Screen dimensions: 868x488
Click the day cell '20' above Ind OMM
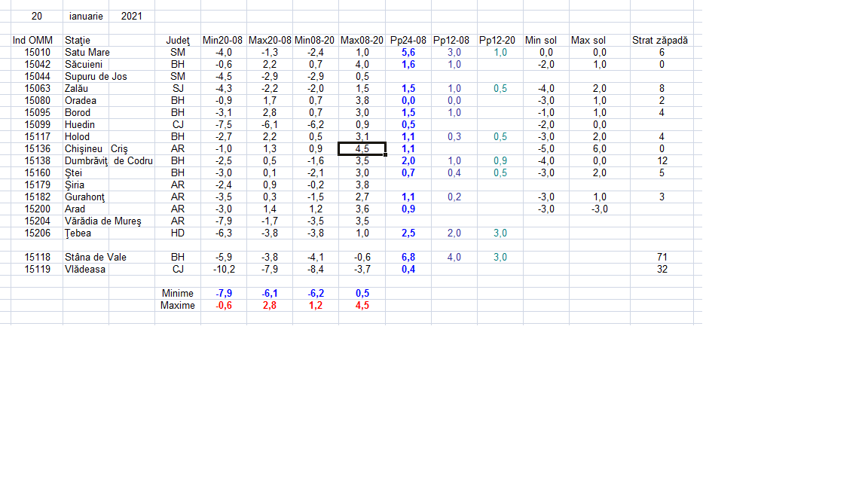click(36, 17)
